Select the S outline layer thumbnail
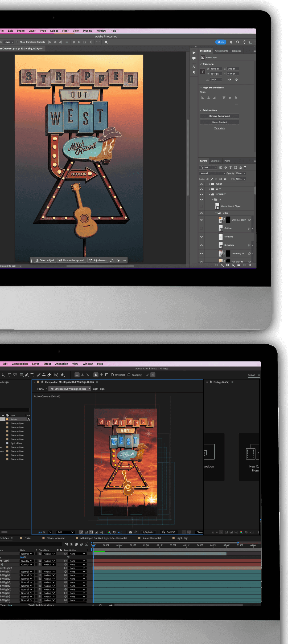The height and width of the screenshot is (644, 288). pyautogui.click(x=221, y=237)
